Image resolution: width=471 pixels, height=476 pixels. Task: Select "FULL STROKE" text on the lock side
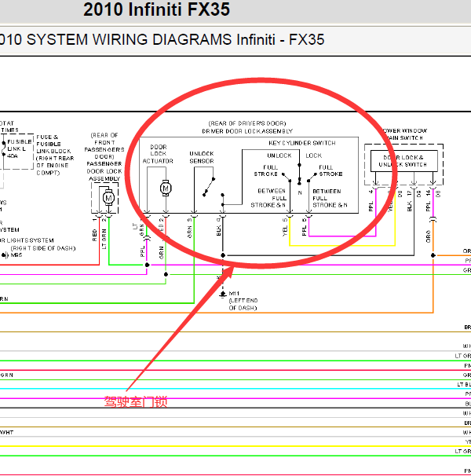click(x=330, y=170)
